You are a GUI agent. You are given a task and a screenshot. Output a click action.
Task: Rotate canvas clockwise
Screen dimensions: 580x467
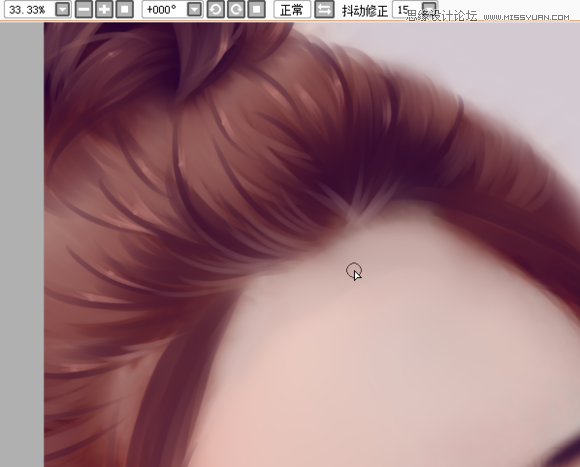click(x=236, y=9)
